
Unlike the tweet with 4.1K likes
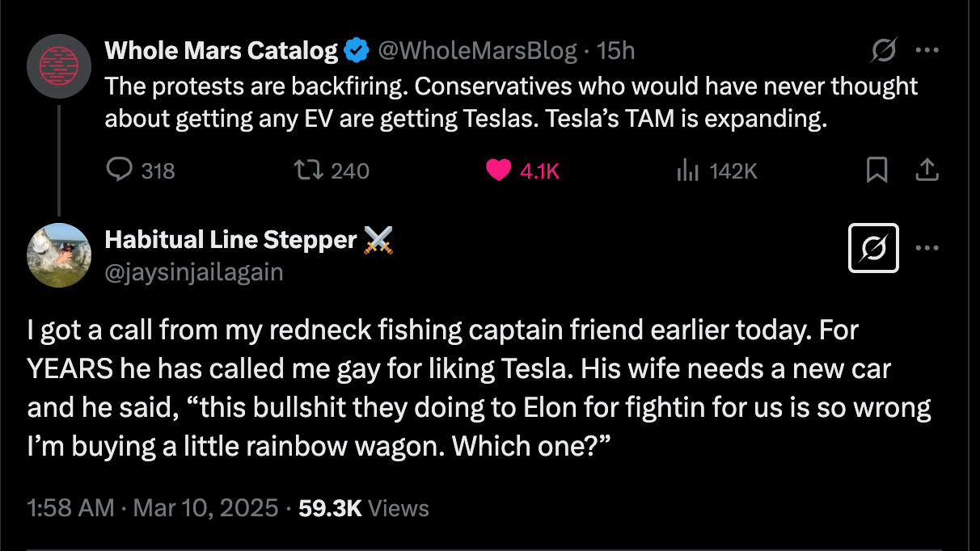500,170
